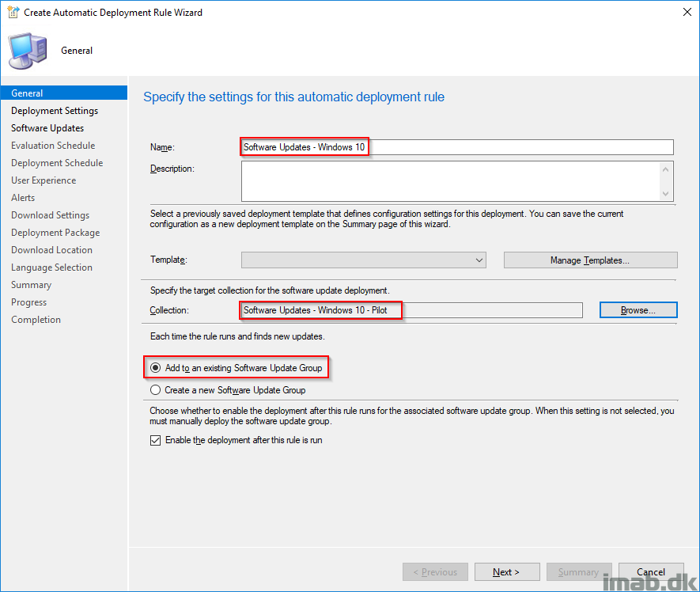This screenshot has width=700, height=592.
Task: Open the User Experience step
Action: [44, 180]
